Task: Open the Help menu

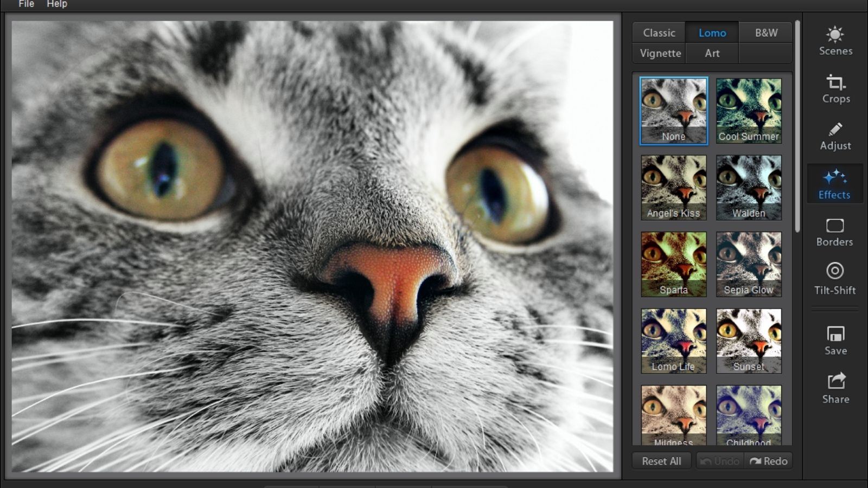Action: pyautogui.click(x=57, y=4)
